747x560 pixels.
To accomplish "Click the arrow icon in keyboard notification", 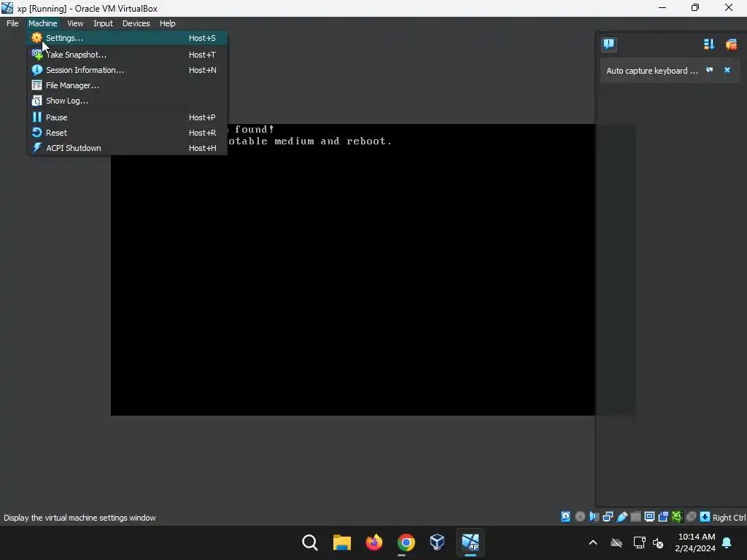I will pyautogui.click(x=709, y=70).
